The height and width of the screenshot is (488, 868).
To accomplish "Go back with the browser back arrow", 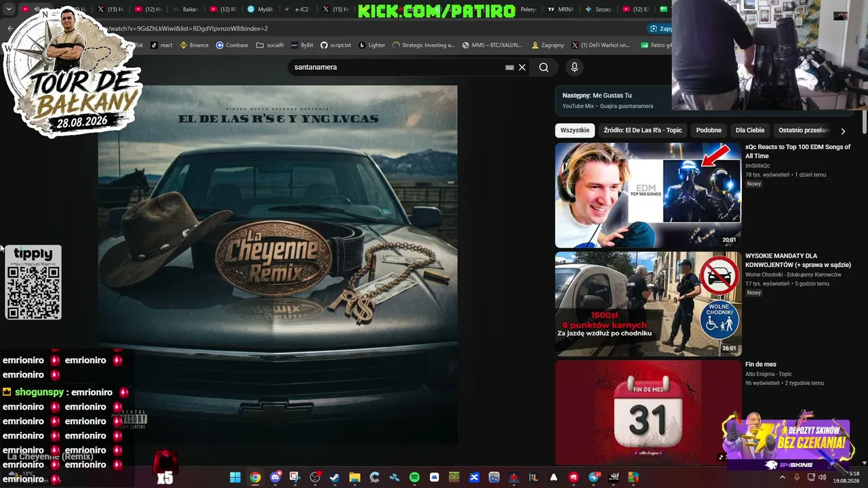I will coord(10,28).
